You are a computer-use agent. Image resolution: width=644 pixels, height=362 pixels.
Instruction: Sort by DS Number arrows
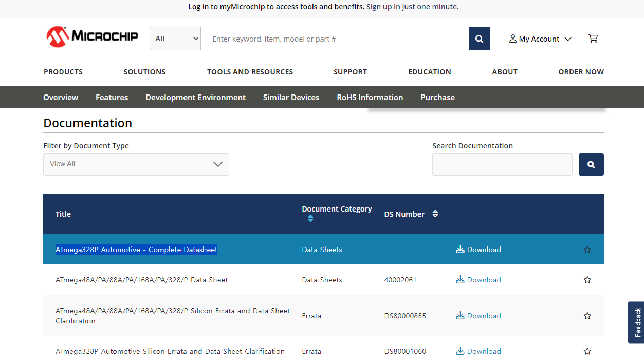(435, 214)
